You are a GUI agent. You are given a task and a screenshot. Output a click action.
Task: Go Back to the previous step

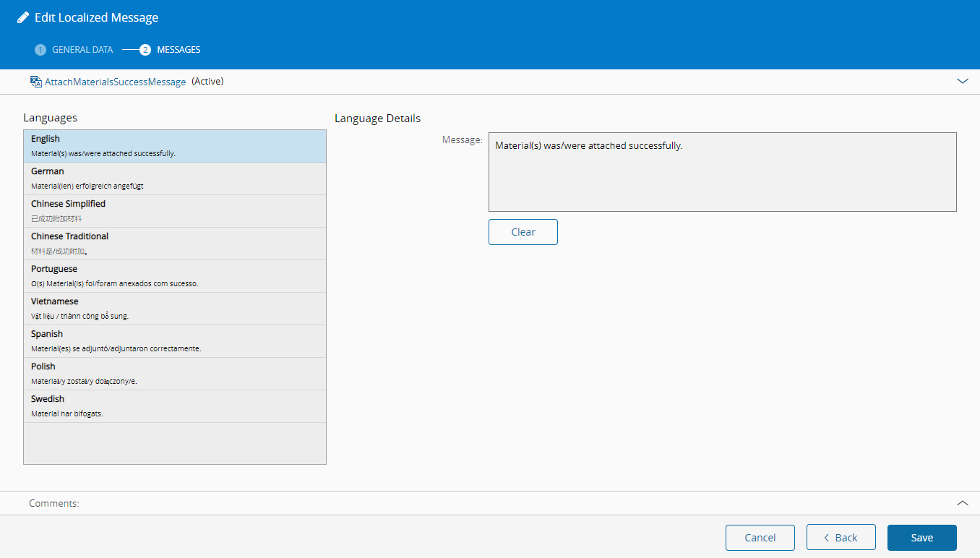coord(841,538)
